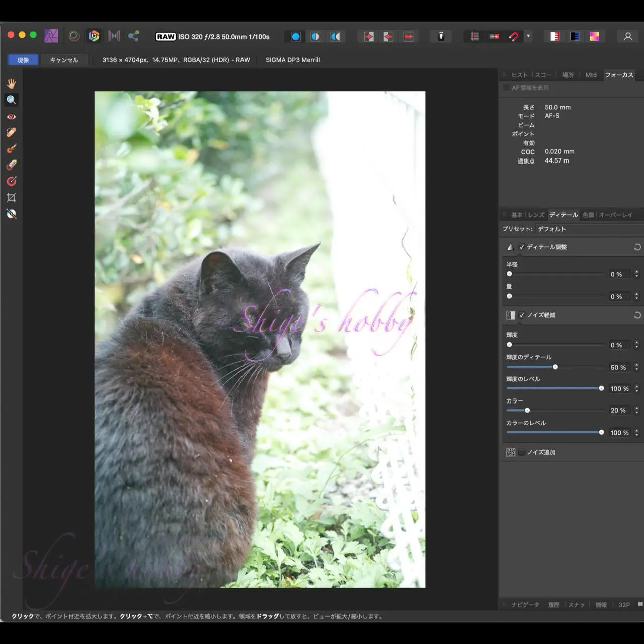Click the cat photo in canvas
644x644 pixels.
(260, 339)
